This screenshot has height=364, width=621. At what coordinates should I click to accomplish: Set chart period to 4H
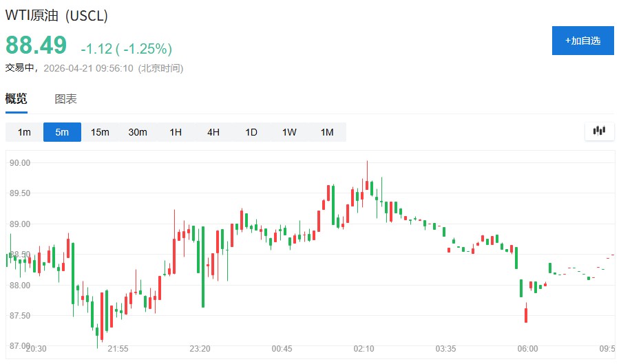[x=213, y=132]
